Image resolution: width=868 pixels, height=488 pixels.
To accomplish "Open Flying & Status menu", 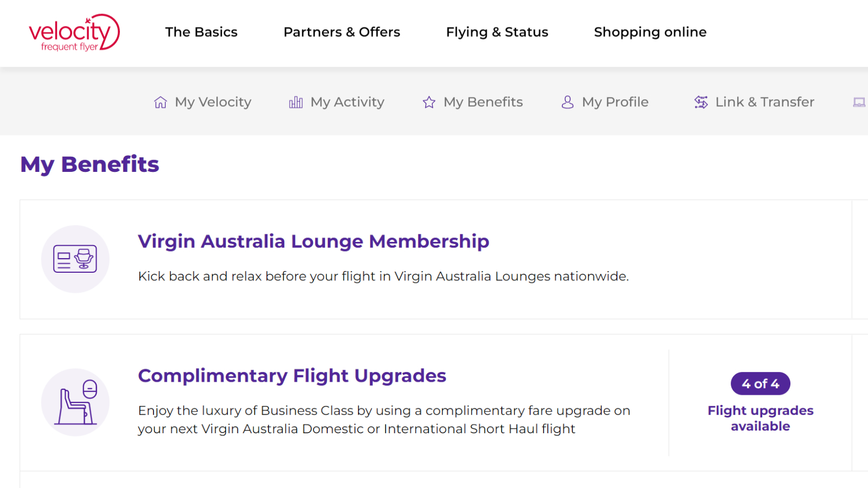I will click(497, 33).
